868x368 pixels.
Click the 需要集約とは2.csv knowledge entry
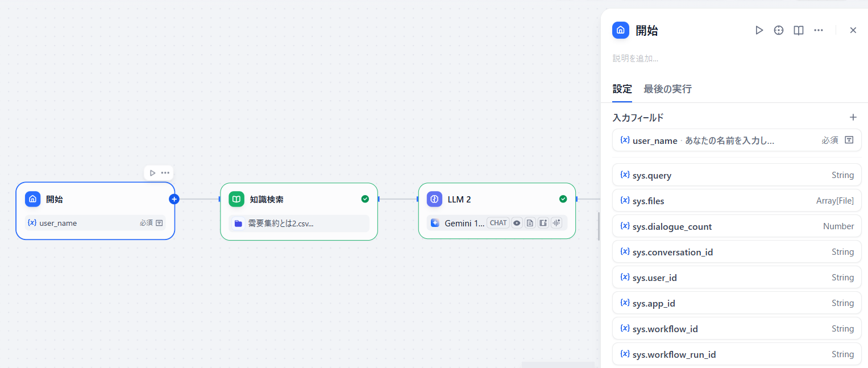tap(299, 224)
